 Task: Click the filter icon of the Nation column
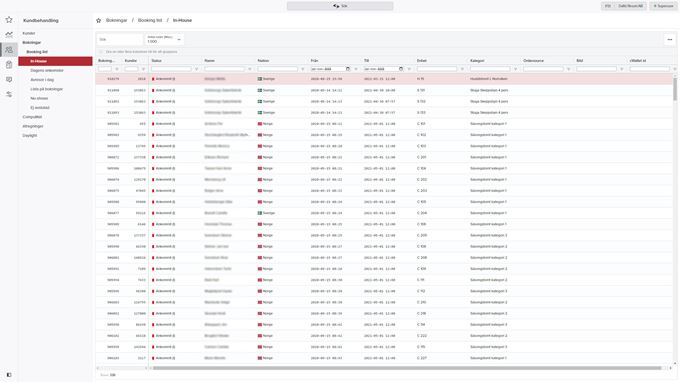point(303,69)
